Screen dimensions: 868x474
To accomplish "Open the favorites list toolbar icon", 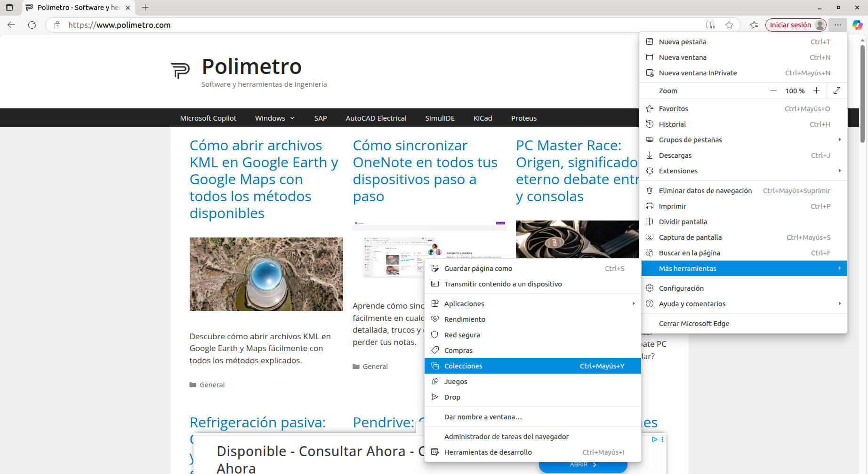I will pos(754,25).
